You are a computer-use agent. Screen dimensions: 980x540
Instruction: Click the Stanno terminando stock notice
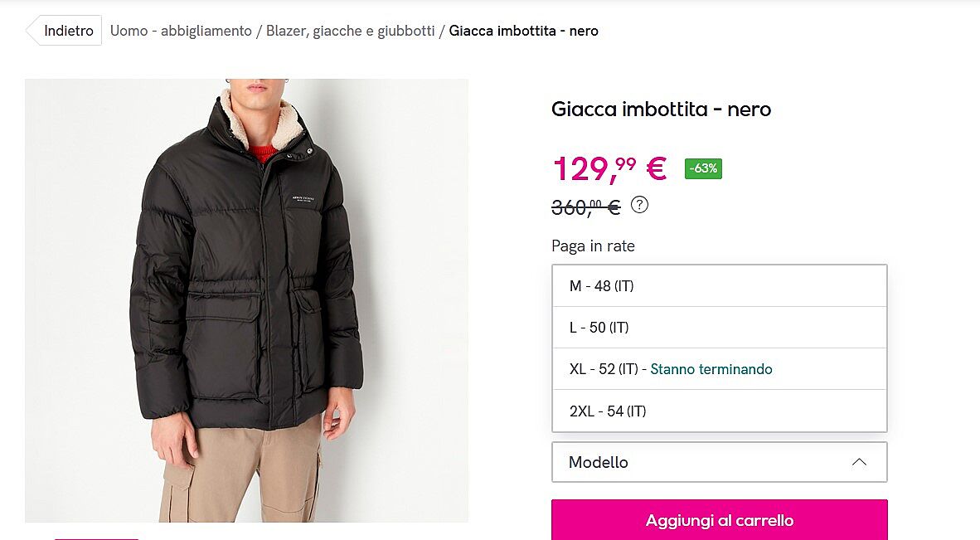pos(711,369)
